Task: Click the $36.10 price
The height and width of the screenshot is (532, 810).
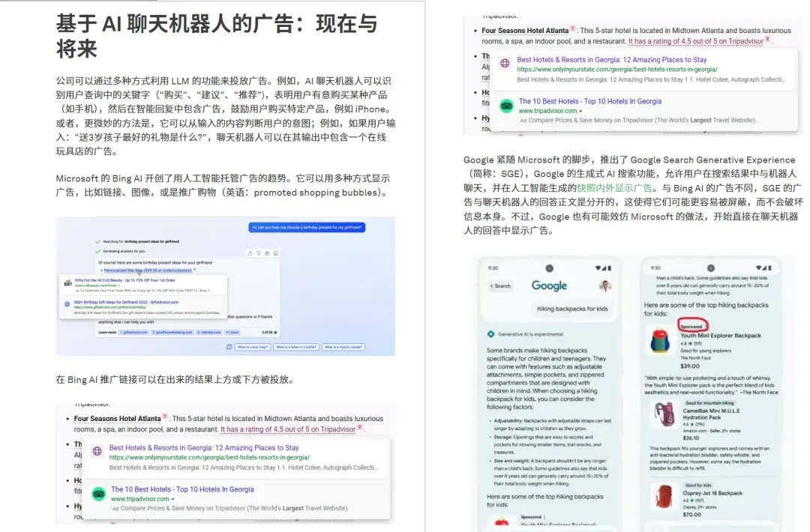Action: (x=691, y=438)
